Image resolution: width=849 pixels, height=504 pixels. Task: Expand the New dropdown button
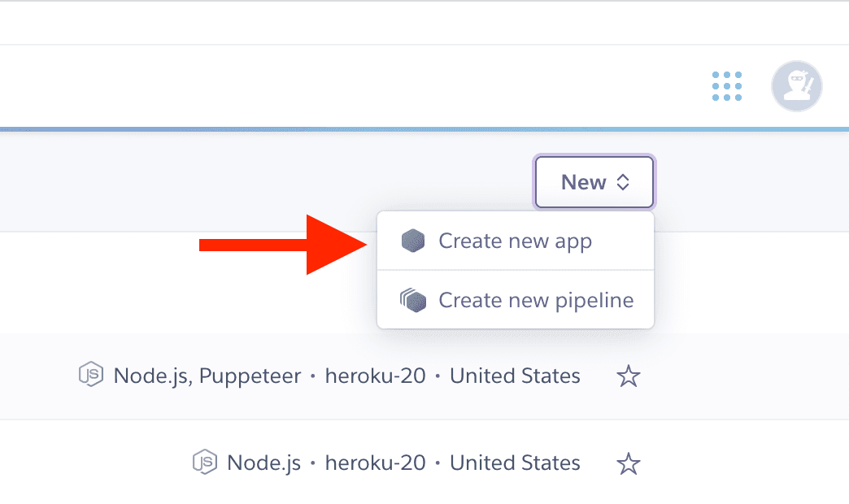pos(594,182)
